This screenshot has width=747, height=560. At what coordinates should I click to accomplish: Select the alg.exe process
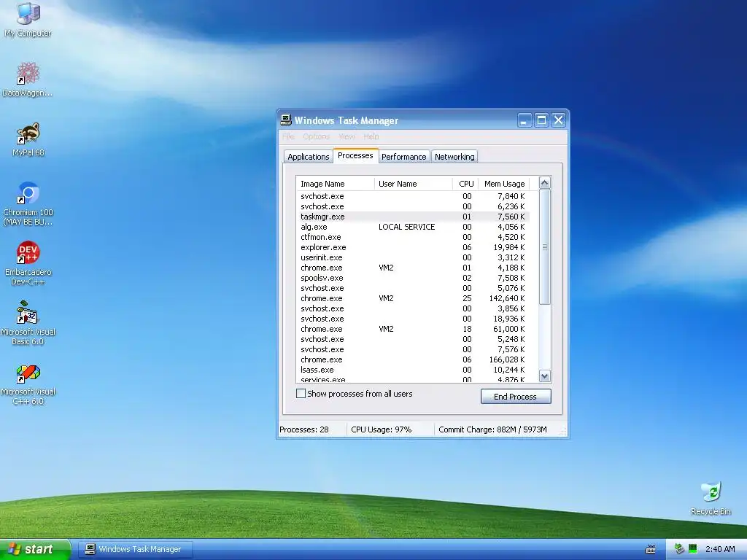[413, 227]
